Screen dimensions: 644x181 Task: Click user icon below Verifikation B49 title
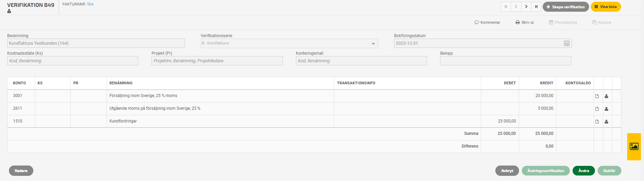tap(9, 11)
